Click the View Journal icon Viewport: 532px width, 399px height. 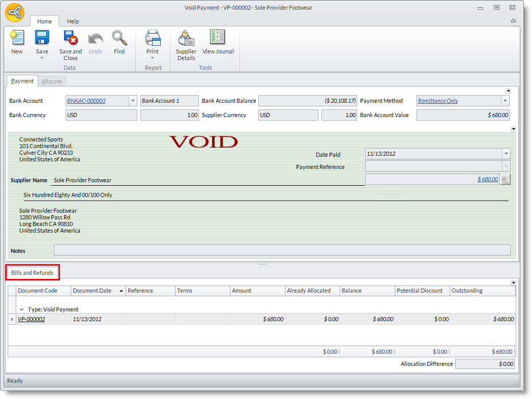click(218, 38)
